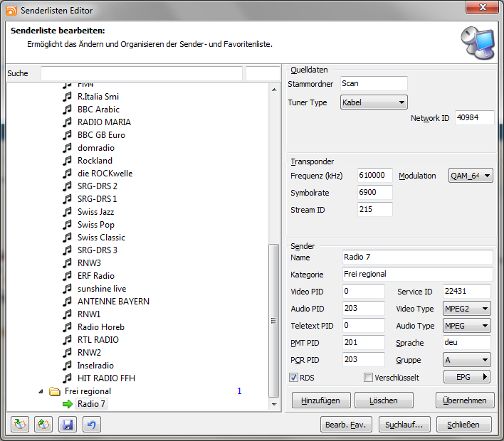The height and width of the screenshot is (441, 504).
Task: Select ANTENNE BAYERN in the station list
Action: [x=113, y=302]
